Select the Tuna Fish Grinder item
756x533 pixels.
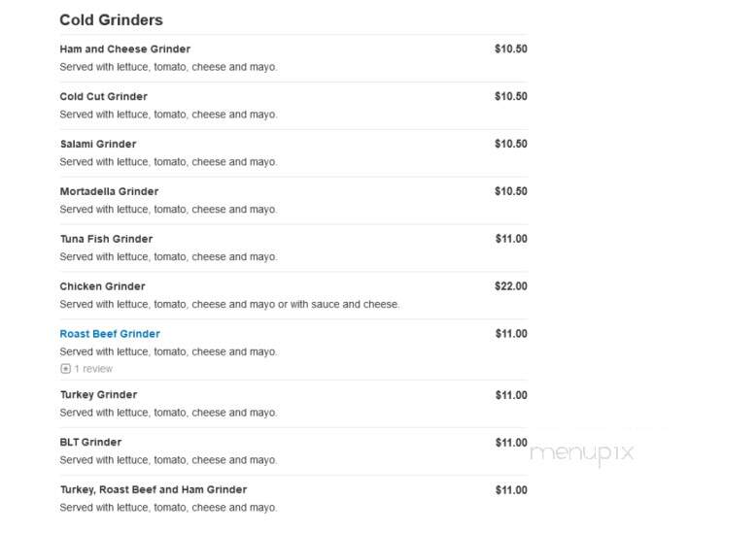pos(106,239)
